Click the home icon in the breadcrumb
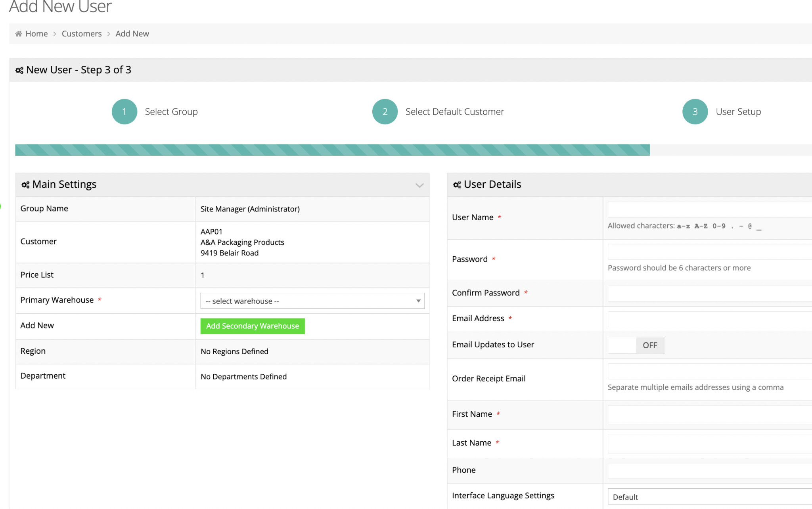812x509 pixels. tap(18, 33)
